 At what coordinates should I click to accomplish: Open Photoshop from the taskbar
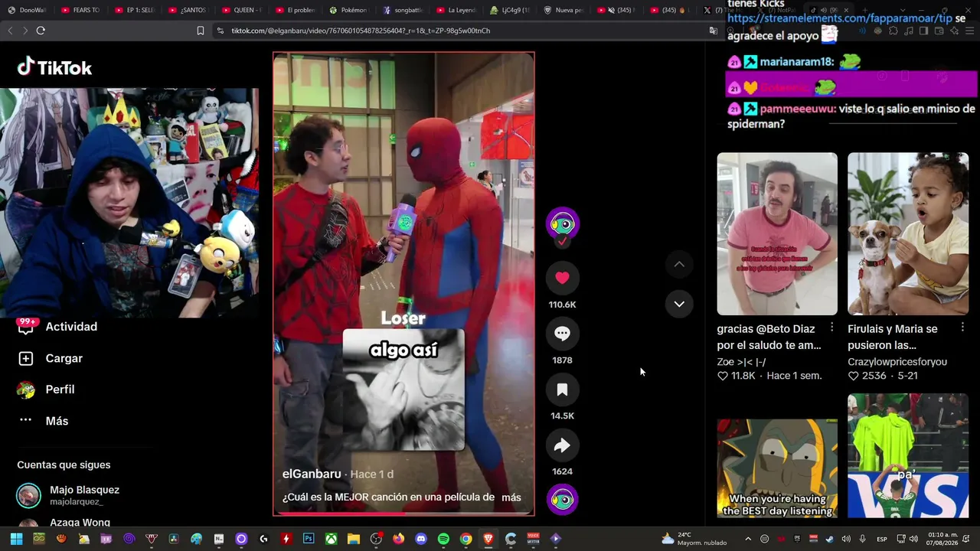(309, 539)
